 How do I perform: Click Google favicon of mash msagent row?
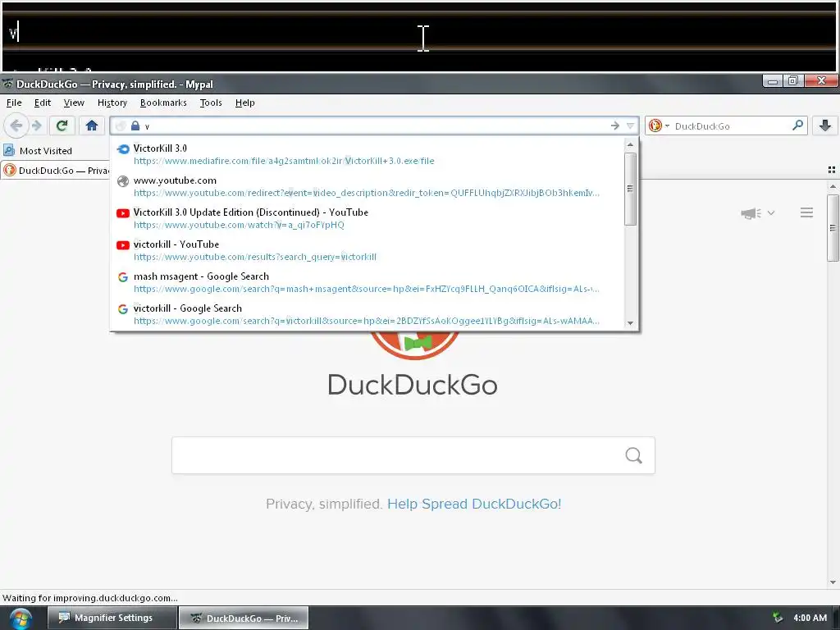[123, 277]
